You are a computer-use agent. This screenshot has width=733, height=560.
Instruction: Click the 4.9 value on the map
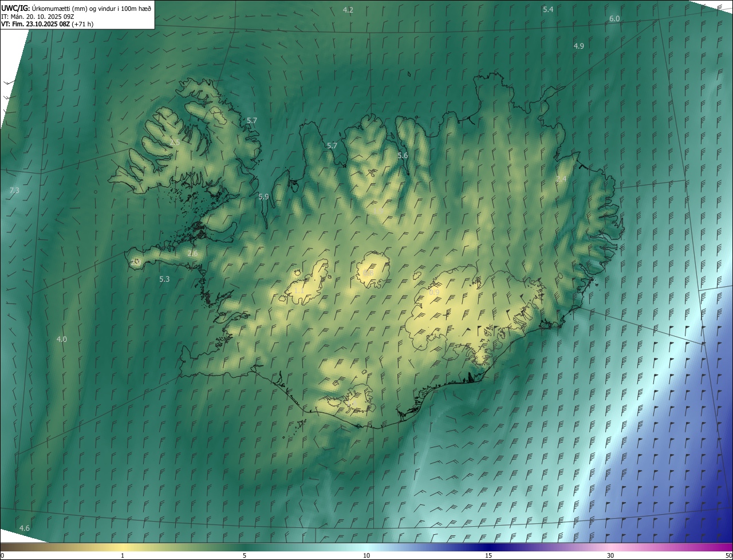[579, 46]
